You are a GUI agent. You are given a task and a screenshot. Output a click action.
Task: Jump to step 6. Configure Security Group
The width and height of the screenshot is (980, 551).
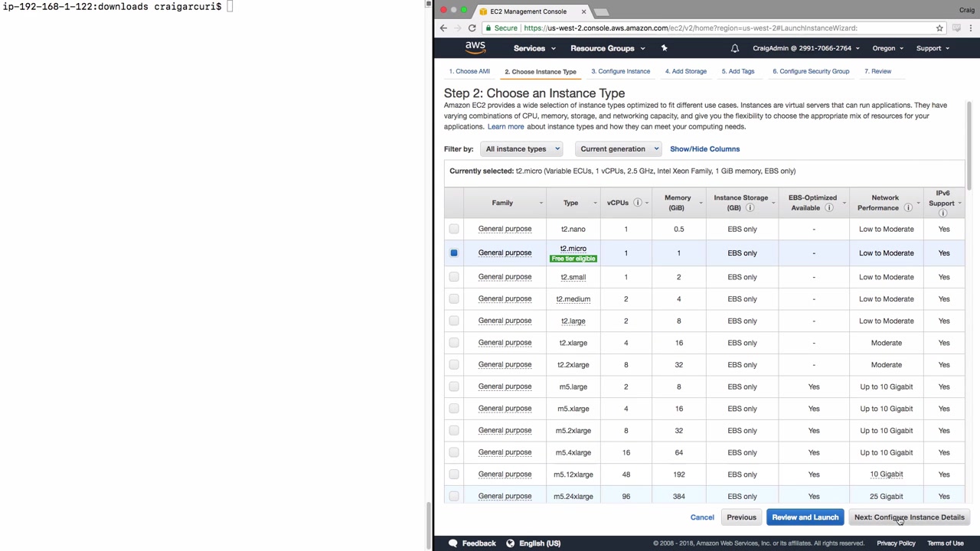811,71
